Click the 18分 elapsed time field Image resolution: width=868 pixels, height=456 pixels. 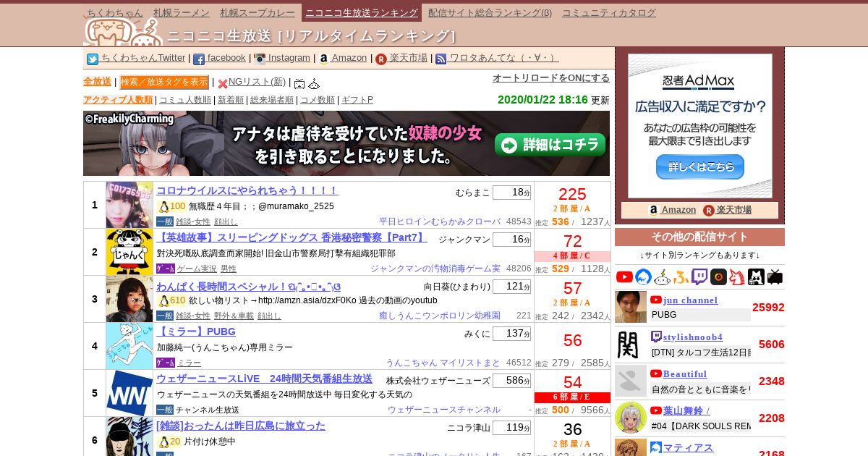click(511, 193)
